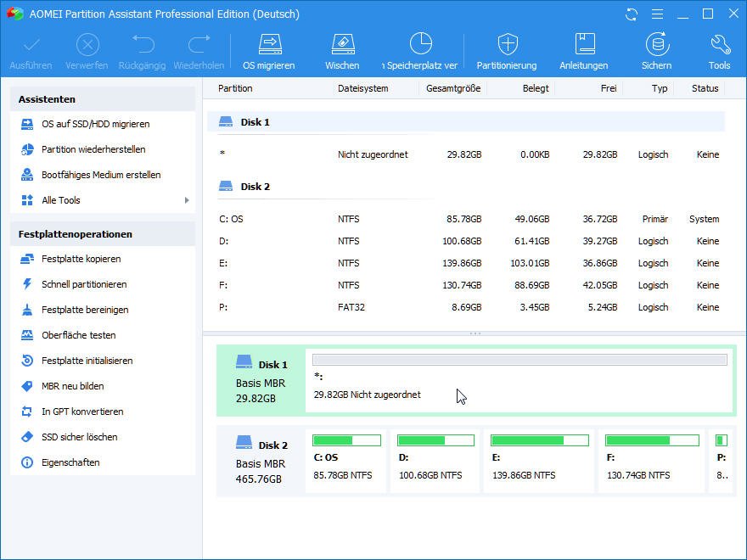Screen dimensions: 747x560
Task: Click the OS migrieren toolbar icon
Action: tap(269, 45)
